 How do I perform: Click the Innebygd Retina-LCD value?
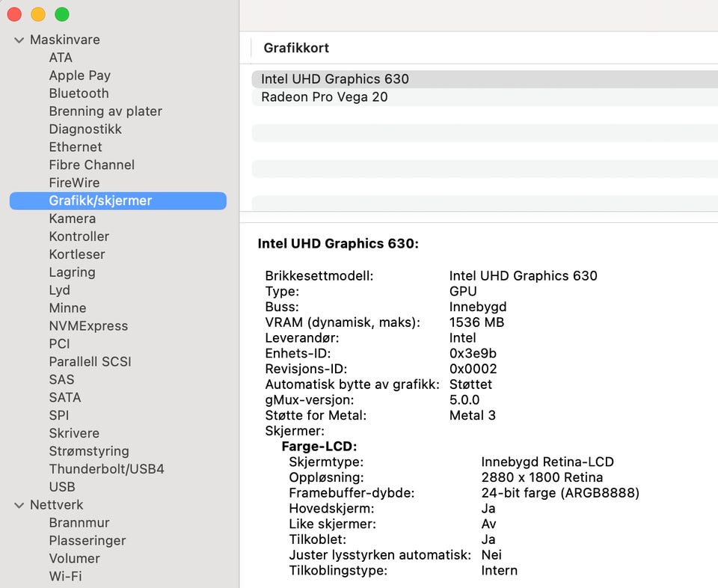(547, 462)
